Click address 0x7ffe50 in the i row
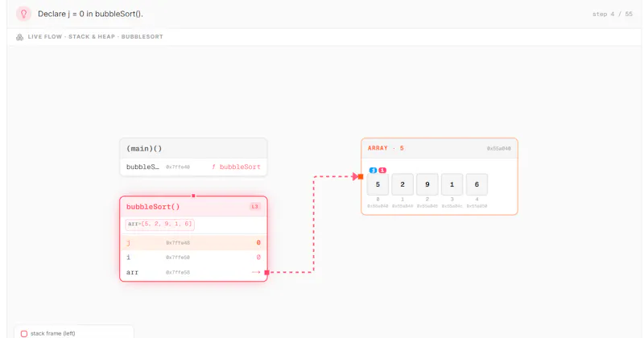 pyautogui.click(x=178, y=258)
